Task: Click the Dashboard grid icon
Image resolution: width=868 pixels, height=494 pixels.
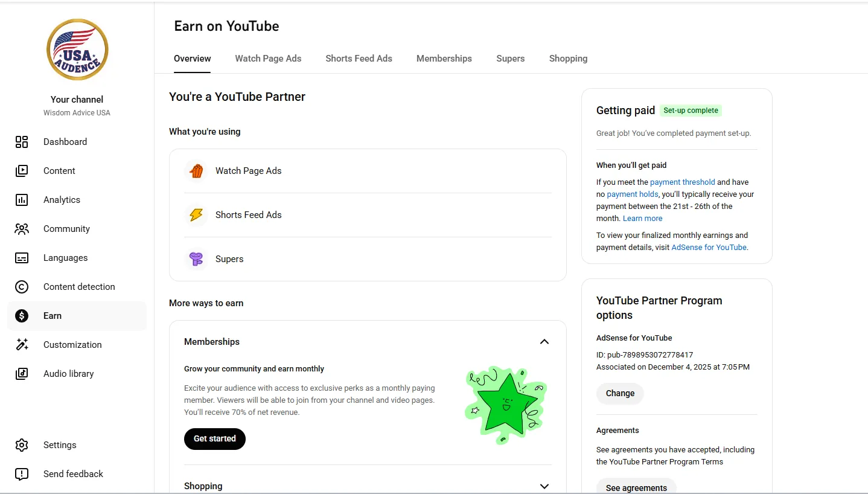Action: point(22,142)
